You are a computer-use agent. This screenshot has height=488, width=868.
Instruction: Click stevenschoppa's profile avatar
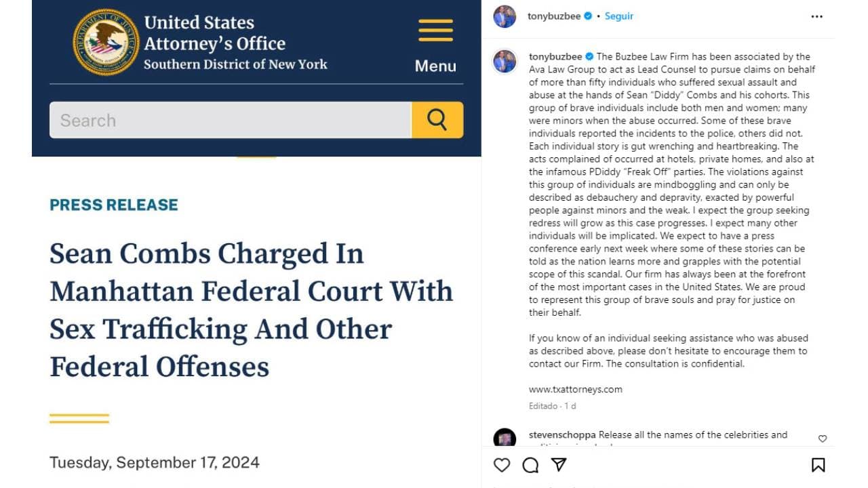click(x=504, y=436)
